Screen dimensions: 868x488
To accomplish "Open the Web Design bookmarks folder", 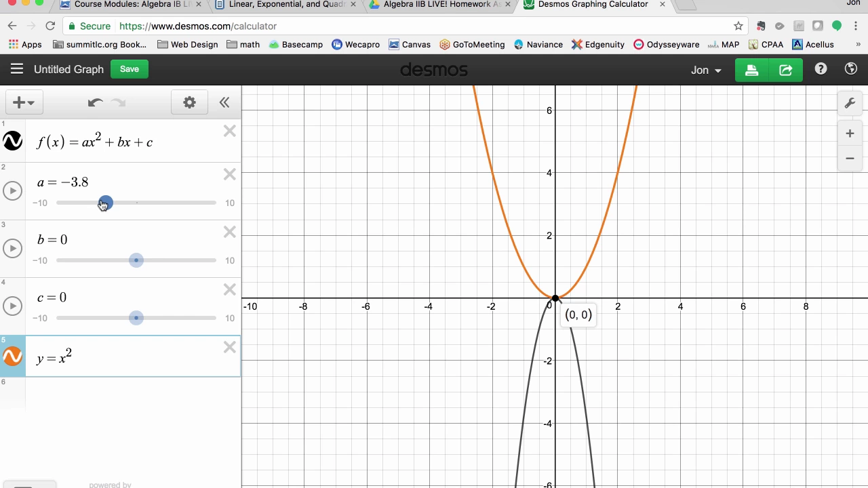I will coord(188,45).
